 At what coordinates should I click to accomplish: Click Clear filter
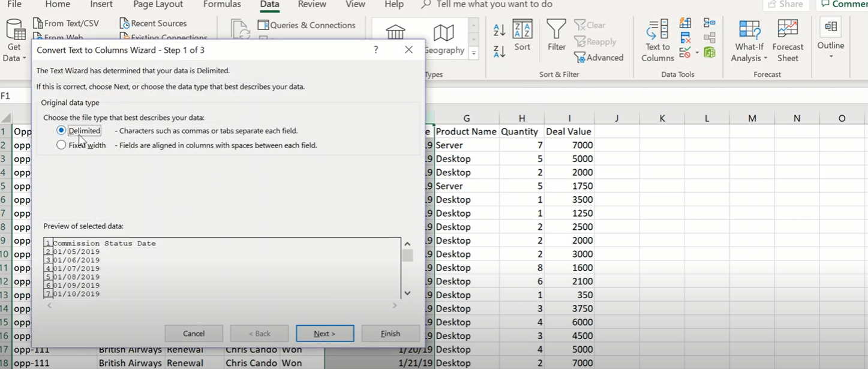point(590,25)
